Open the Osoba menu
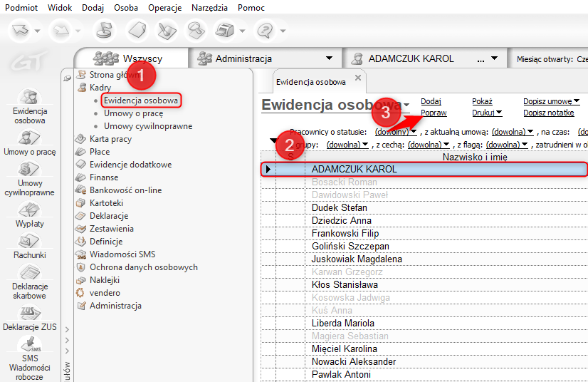588x382 pixels. coord(125,8)
